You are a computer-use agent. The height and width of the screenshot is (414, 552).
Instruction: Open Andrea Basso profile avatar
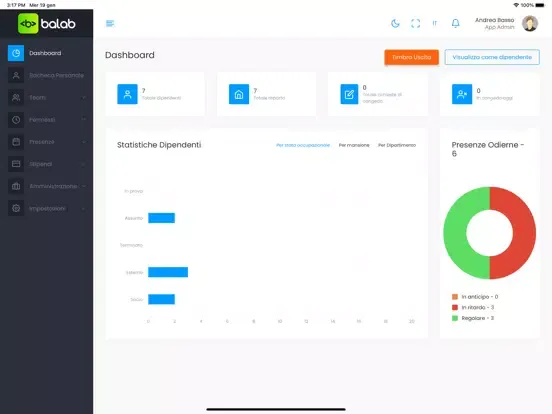pos(530,24)
